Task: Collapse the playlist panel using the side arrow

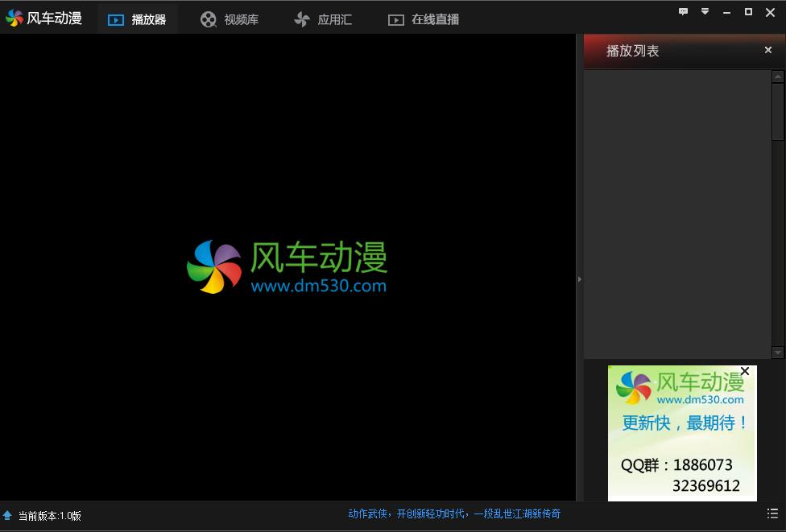Action: click(579, 278)
